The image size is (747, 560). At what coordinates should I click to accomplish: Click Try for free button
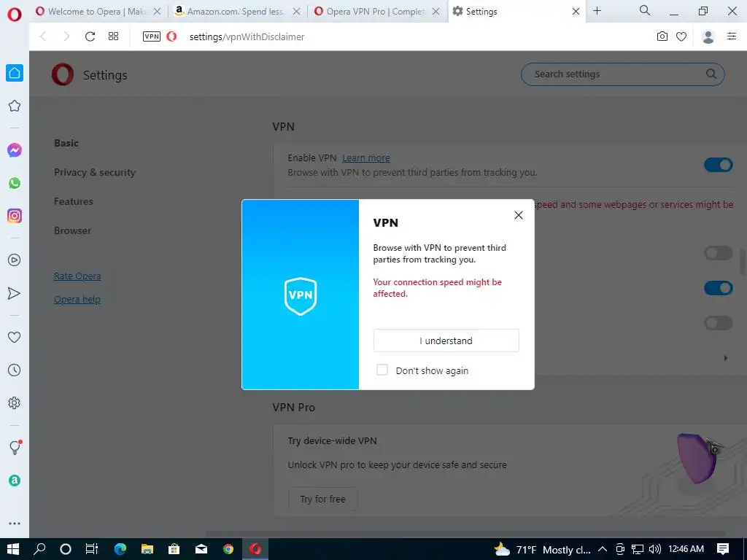[x=322, y=499]
